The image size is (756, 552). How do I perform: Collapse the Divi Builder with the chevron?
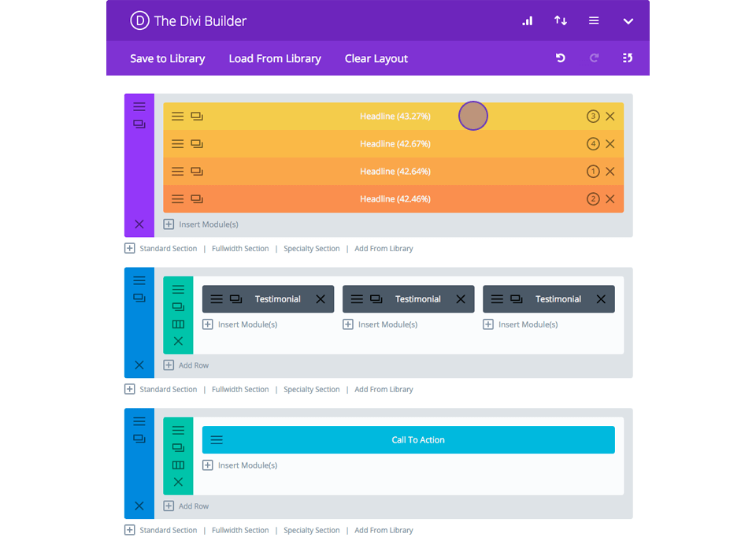[x=628, y=20]
